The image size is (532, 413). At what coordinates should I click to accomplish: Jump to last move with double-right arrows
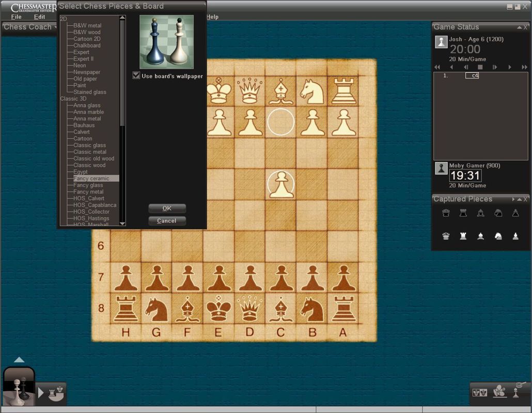click(x=524, y=67)
